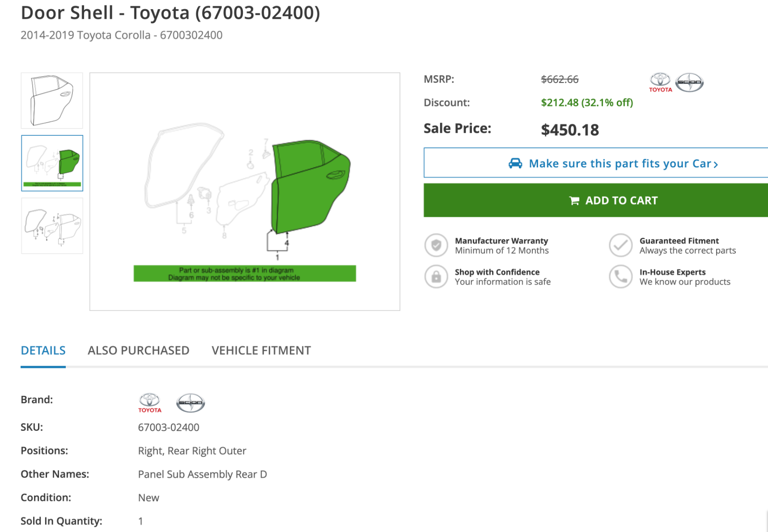
Task: Click the Manufacturer Warranty shield icon
Action: (x=436, y=245)
